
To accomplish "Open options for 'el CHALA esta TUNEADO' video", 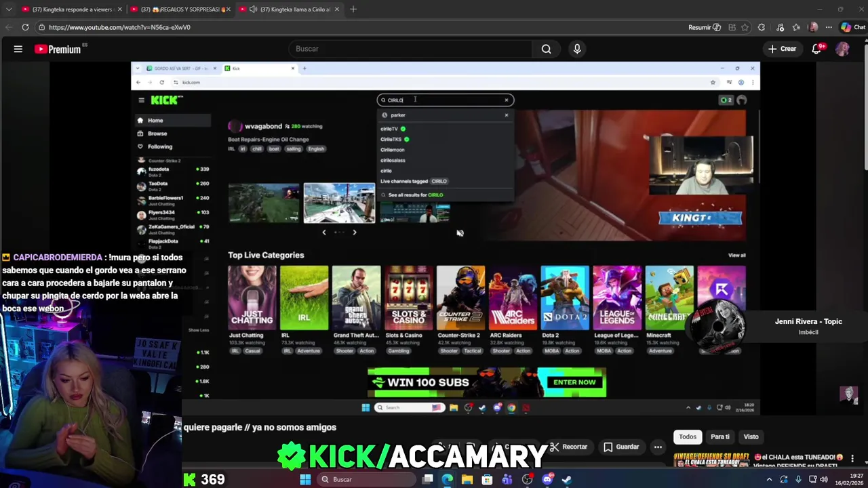I will pos(852,458).
